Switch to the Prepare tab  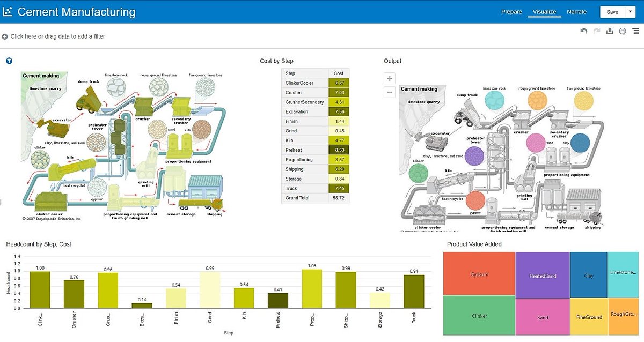coord(511,11)
